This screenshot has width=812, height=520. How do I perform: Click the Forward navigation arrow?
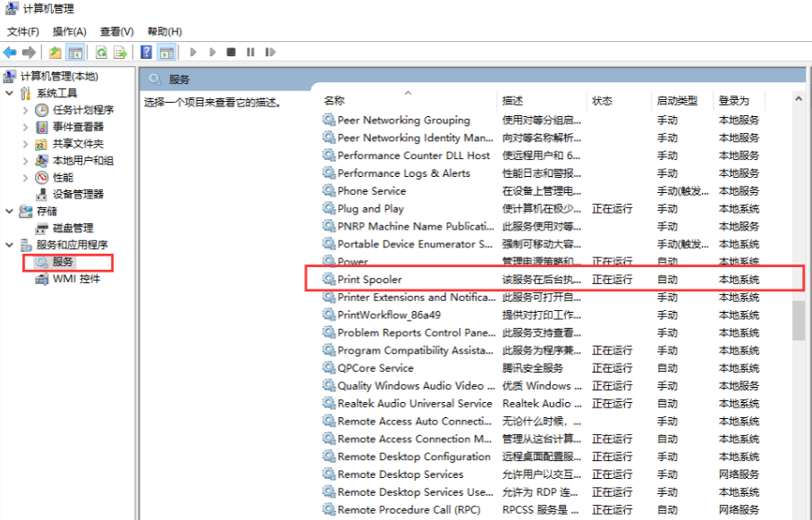(x=29, y=52)
